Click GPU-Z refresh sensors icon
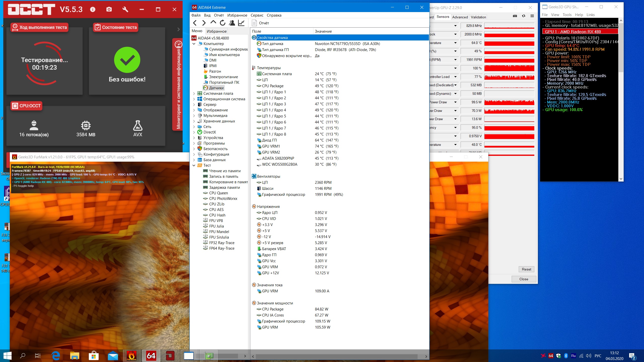The image size is (644, 362). [x=524, y=16]
